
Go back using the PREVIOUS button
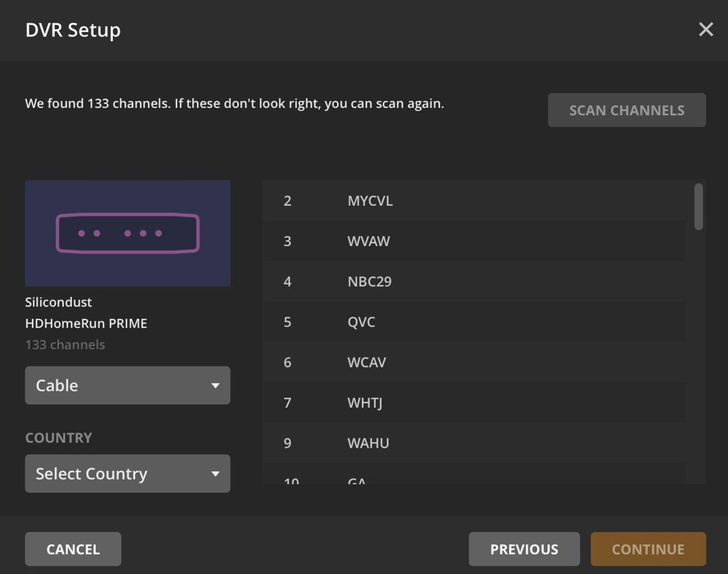(x=524, y=548)
